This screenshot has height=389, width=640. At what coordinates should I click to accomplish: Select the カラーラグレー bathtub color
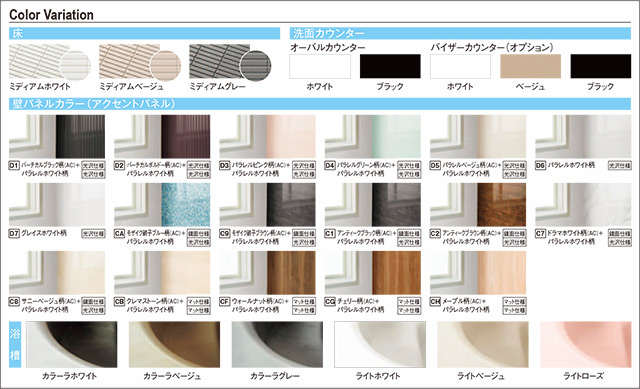click(x=277, y=345)
